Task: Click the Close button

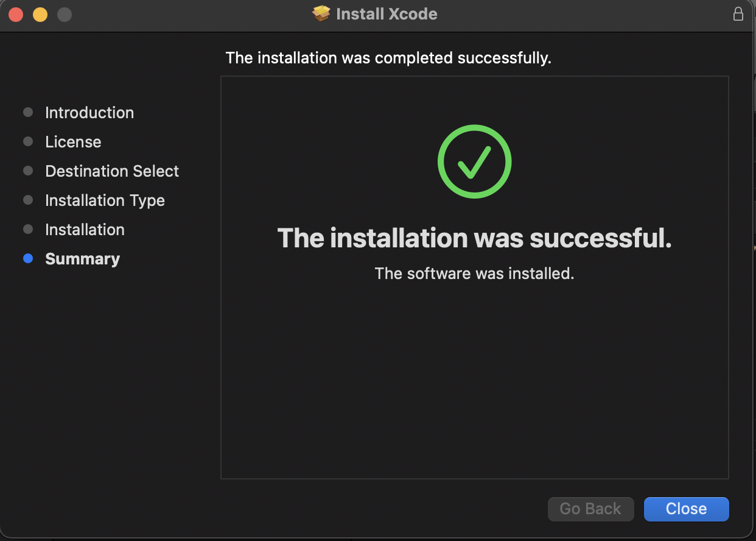Action: pos(686,509)
